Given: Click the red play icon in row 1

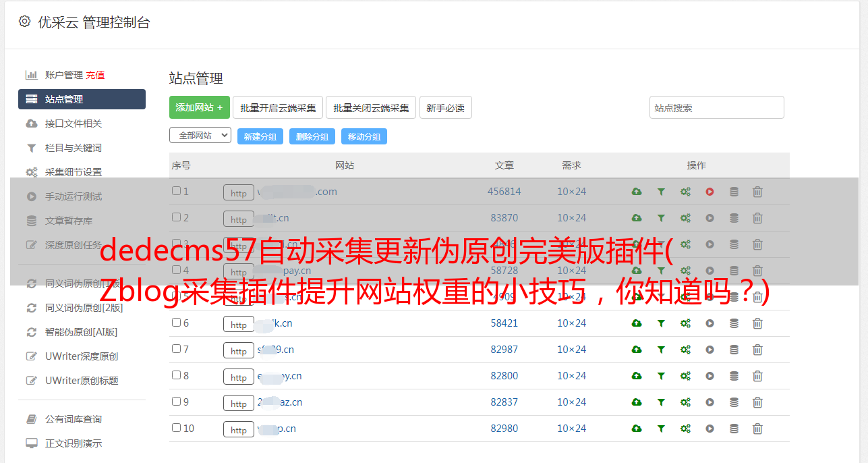Looking at the screenshot, I should (710, 192).
